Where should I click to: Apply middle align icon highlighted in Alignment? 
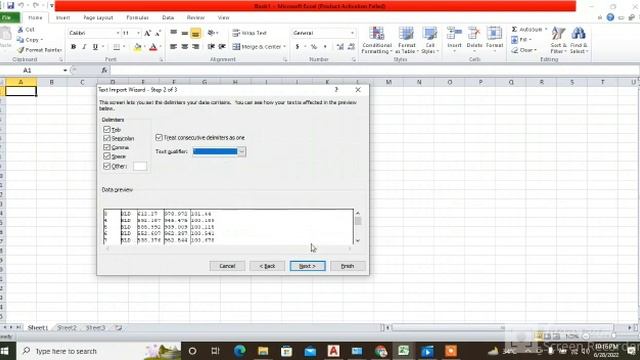(x=196, y=33)
